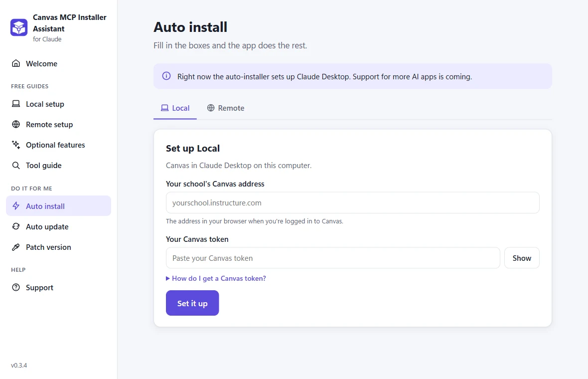Click the sparkles icon for Optional features
This screenshot has height=379, width=588.
pos(16,145)
